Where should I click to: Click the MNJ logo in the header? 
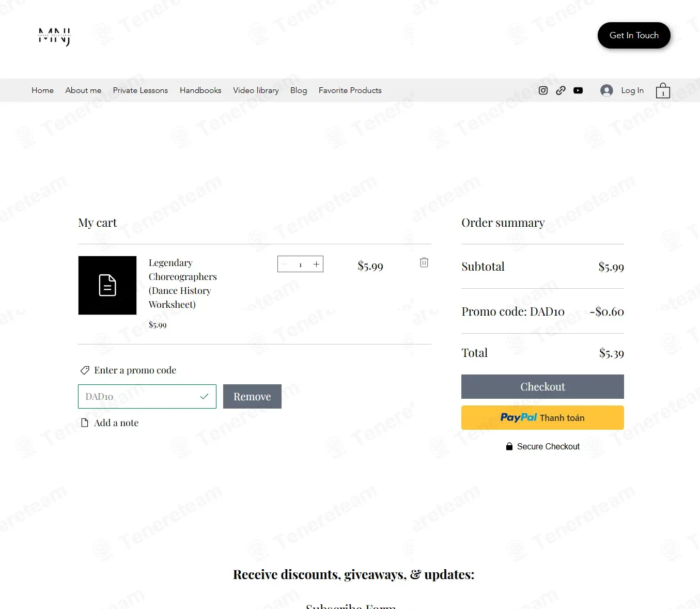pos(55,37)
